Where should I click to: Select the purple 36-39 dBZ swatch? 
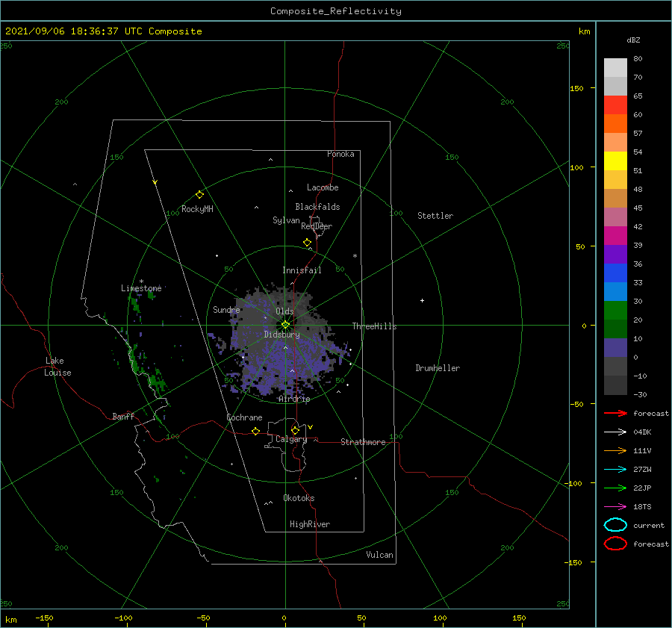615,254
